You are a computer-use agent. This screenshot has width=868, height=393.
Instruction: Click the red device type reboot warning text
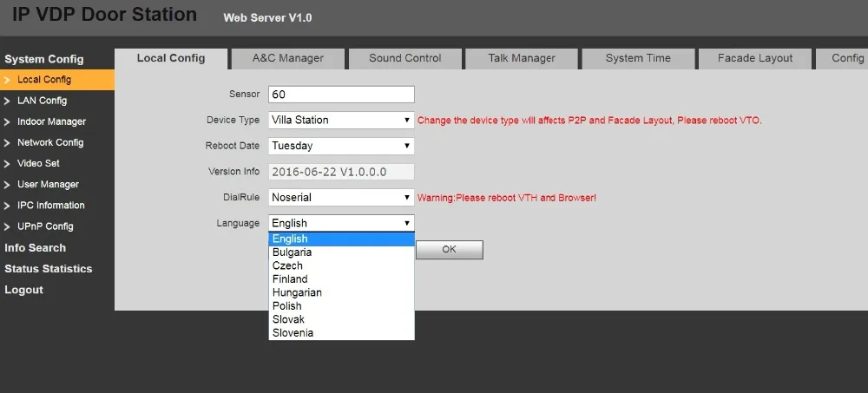pos(589,120)
